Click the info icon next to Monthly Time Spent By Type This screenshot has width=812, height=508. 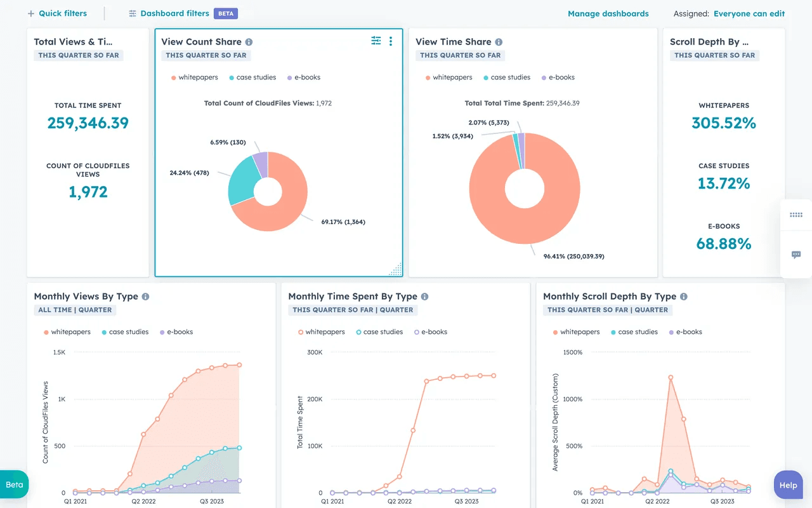point(424,296)
